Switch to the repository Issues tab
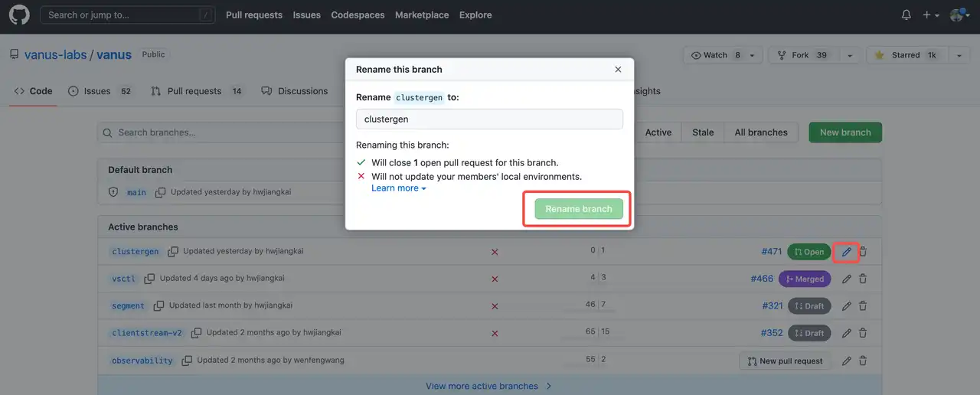980x395 pixels. (100, 91)
